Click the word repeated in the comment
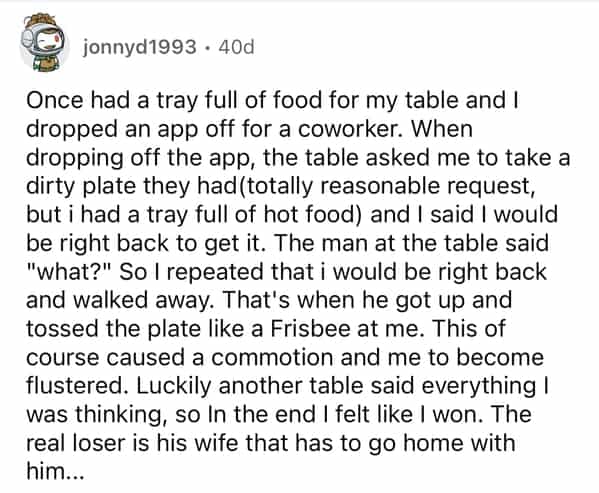Screen dimensions: 599x493 [215, 273]
